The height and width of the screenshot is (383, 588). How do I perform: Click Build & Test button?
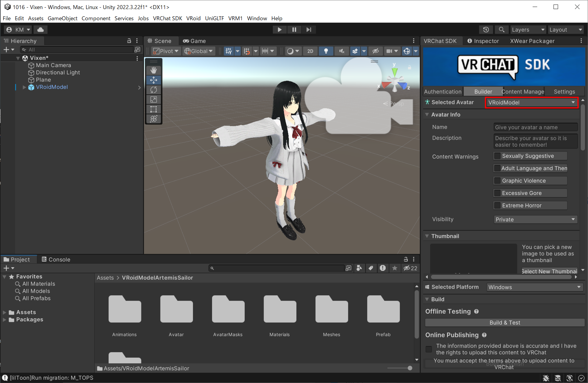tap(505, 323)
